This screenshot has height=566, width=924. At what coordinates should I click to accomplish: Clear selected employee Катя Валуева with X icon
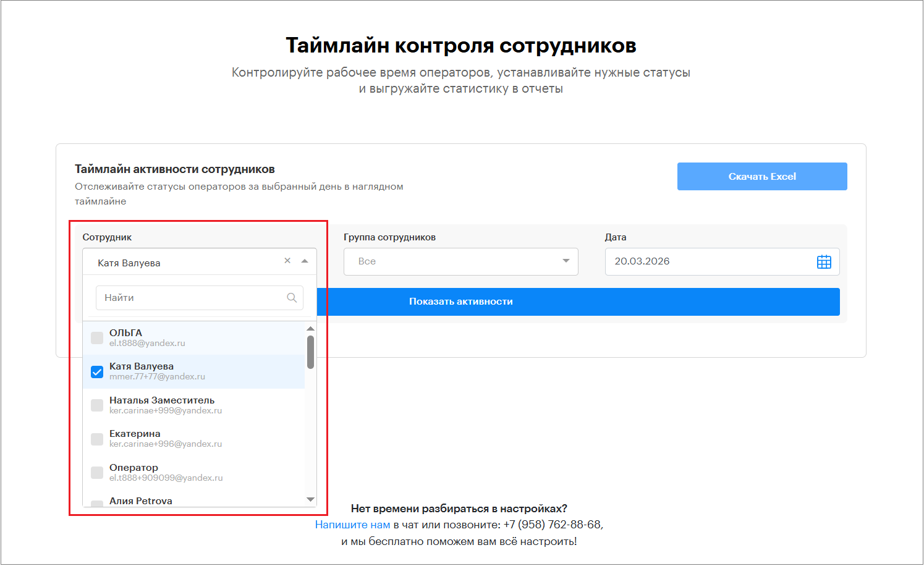coord(287,261)
